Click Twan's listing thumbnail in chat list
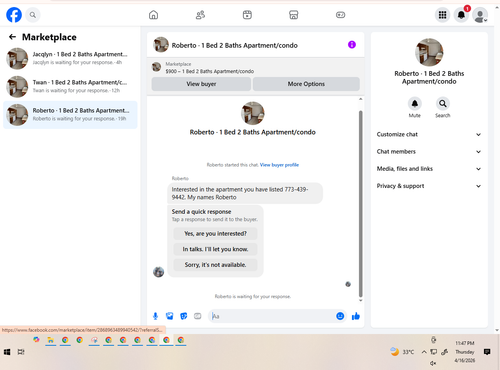This screenshot has width=500, height=370. point(17,87)
